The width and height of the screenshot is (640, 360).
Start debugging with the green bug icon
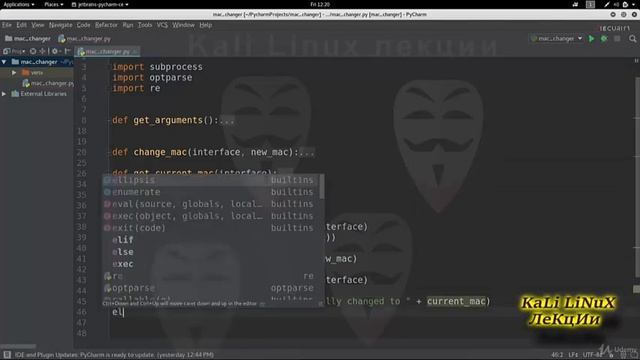click(x=604, y=38)
